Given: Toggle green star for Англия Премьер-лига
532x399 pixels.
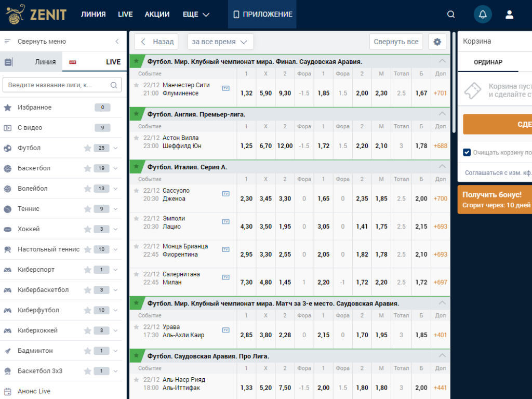Looking at the screenshot, I should pos(137,114).
